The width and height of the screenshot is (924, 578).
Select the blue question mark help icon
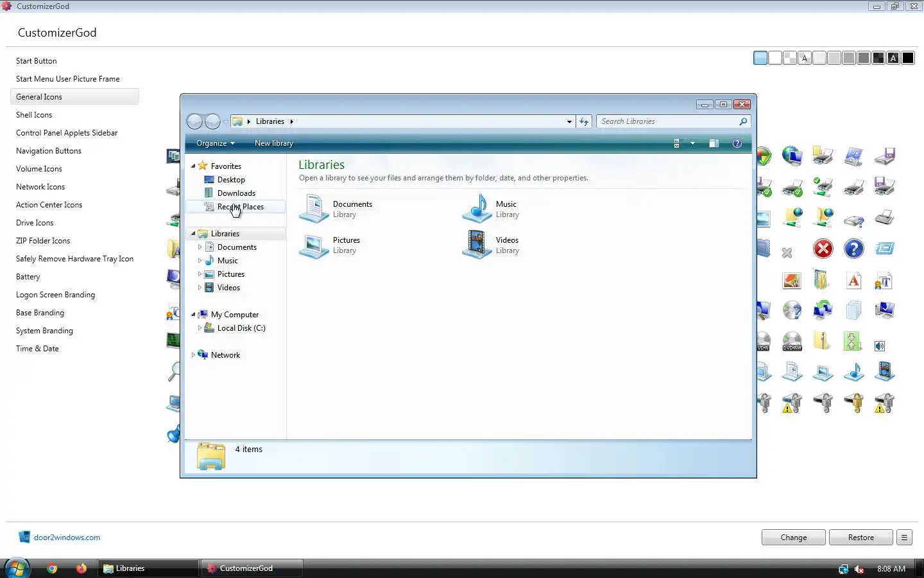point(854,249)
